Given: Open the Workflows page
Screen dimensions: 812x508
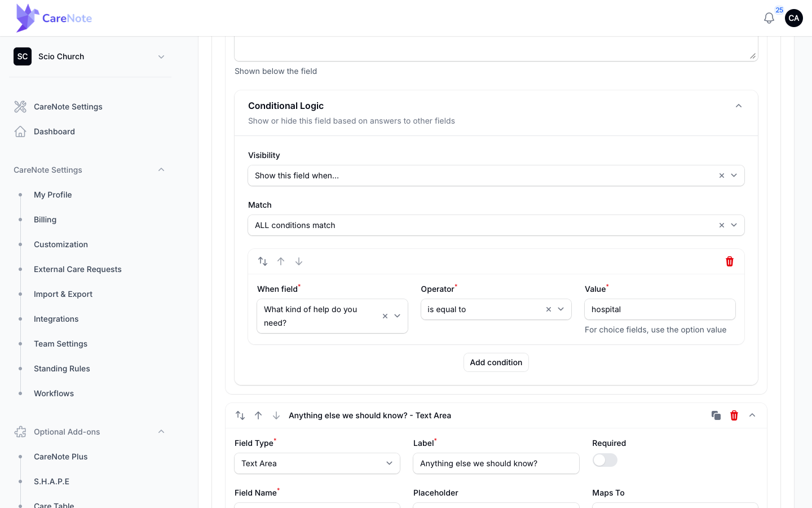Looking at the screenshot, I should 54,393.
